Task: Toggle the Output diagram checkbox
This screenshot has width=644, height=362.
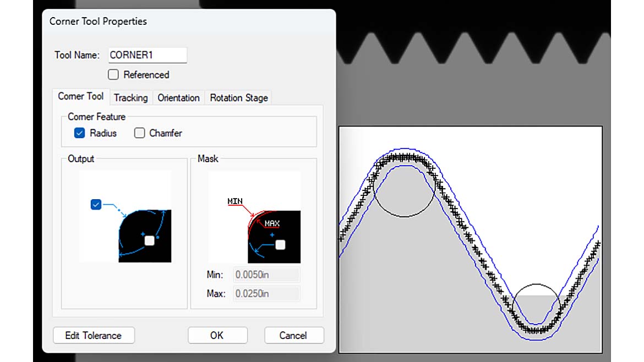Action: (x=96, y=205)
